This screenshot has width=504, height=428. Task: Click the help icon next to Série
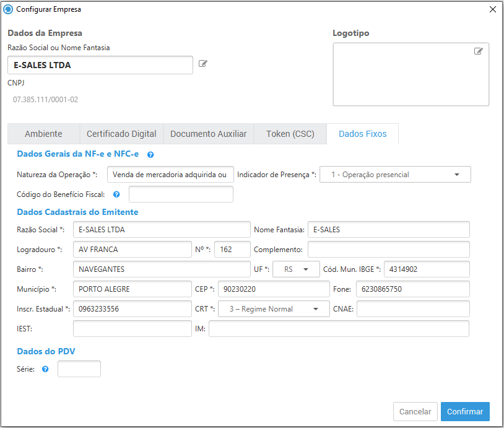(x=45, y=369)
